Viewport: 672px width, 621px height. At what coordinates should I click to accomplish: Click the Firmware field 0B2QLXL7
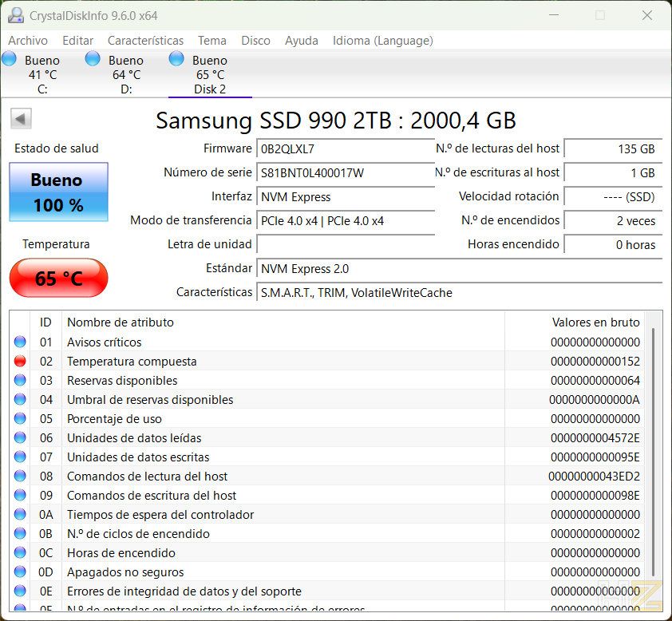tap(346, 148)
